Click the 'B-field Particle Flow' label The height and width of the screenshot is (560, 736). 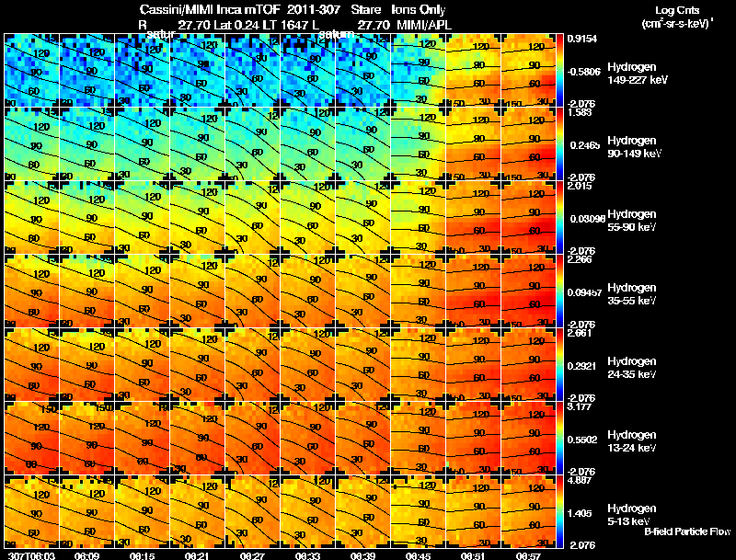tap(687, 531)
